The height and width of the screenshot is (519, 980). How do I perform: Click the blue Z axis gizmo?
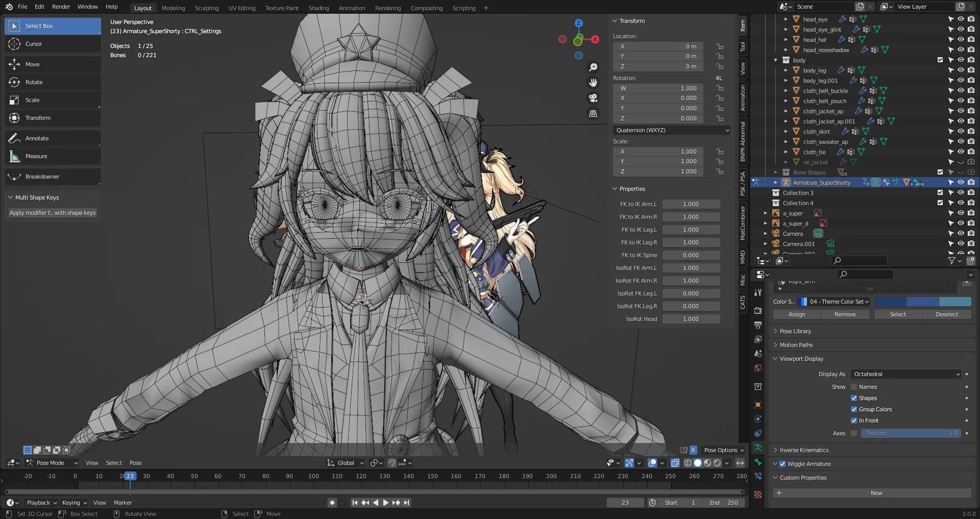[579, 23]
